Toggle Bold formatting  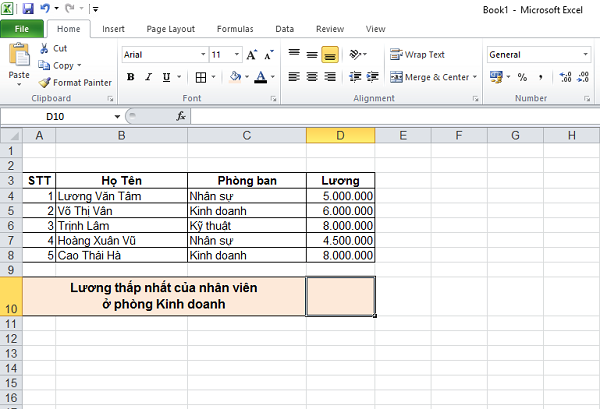pos(130,77)
